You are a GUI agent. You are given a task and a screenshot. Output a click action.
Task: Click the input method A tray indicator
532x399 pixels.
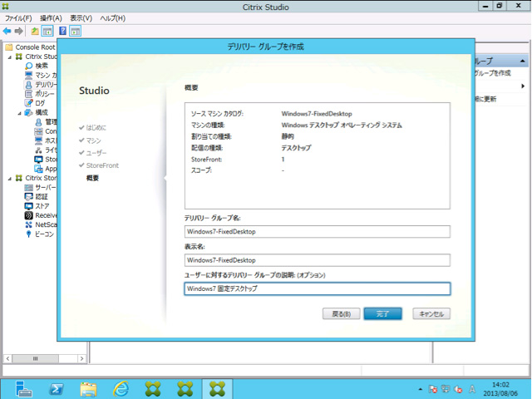(x=472, y=389)
